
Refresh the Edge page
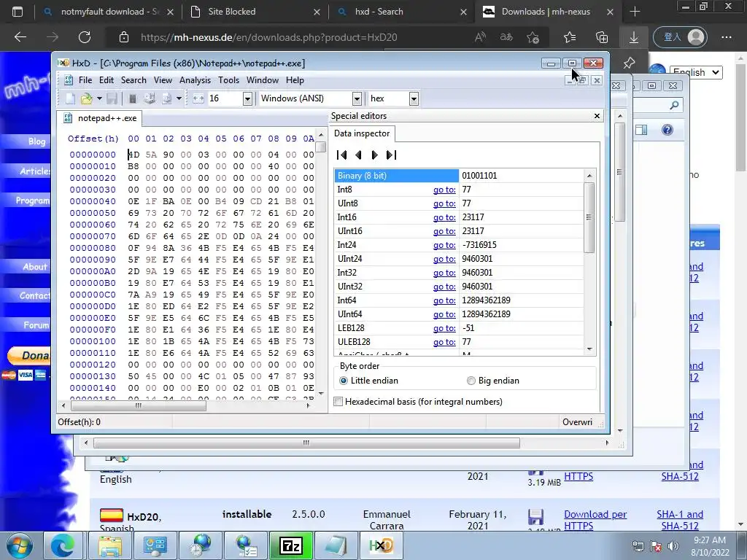click(85, 37)
